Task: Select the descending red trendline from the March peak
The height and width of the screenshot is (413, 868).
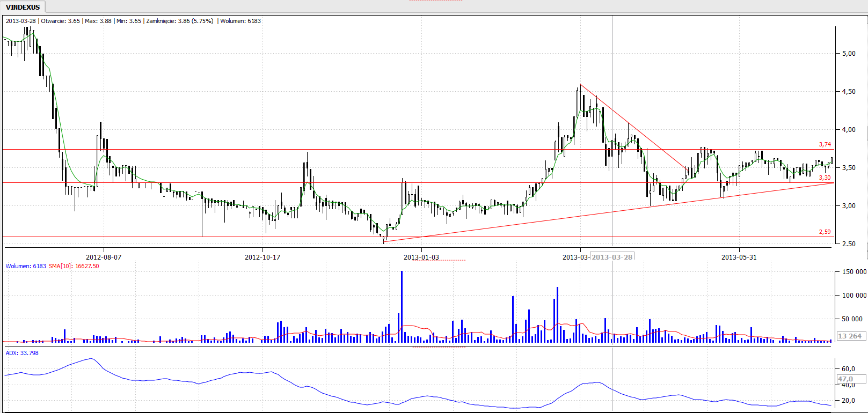Action: [x=633, y=127]
